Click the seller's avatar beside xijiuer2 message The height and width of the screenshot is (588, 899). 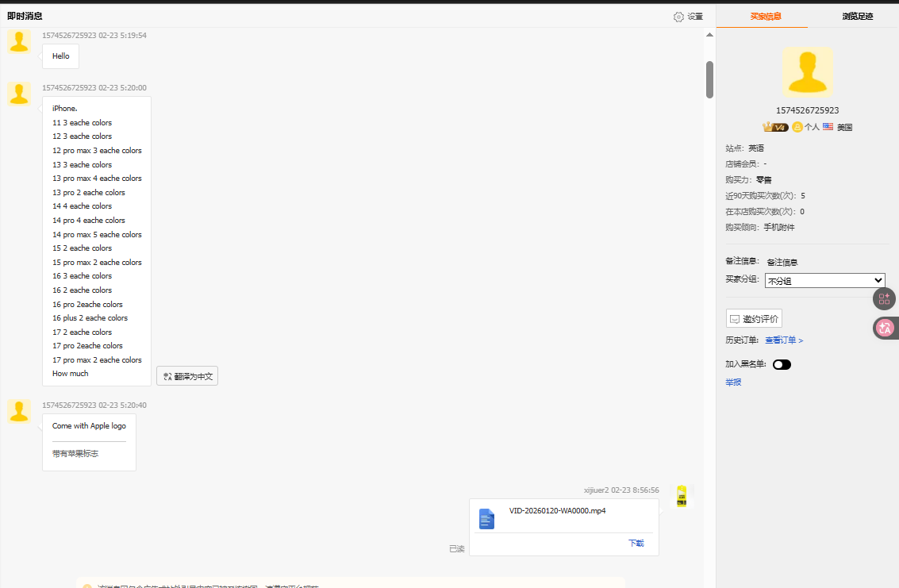pos(681,497)
